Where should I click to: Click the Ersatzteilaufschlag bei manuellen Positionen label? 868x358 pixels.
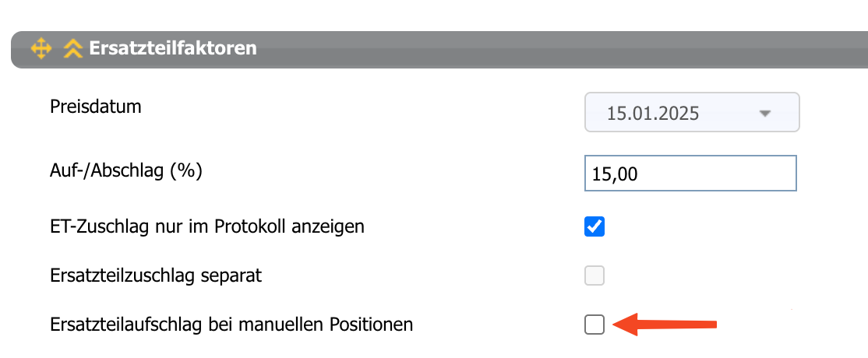[231, 325]
